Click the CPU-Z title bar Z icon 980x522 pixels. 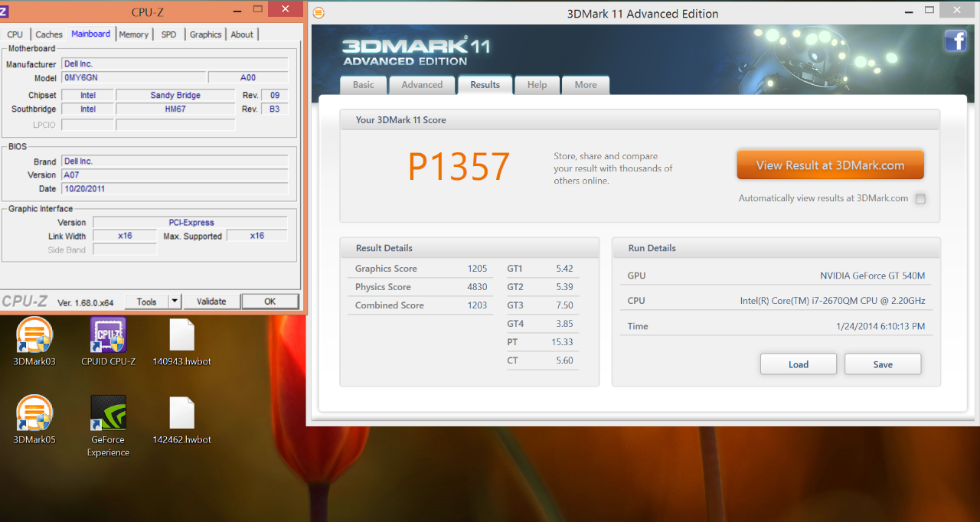[4, 11]
